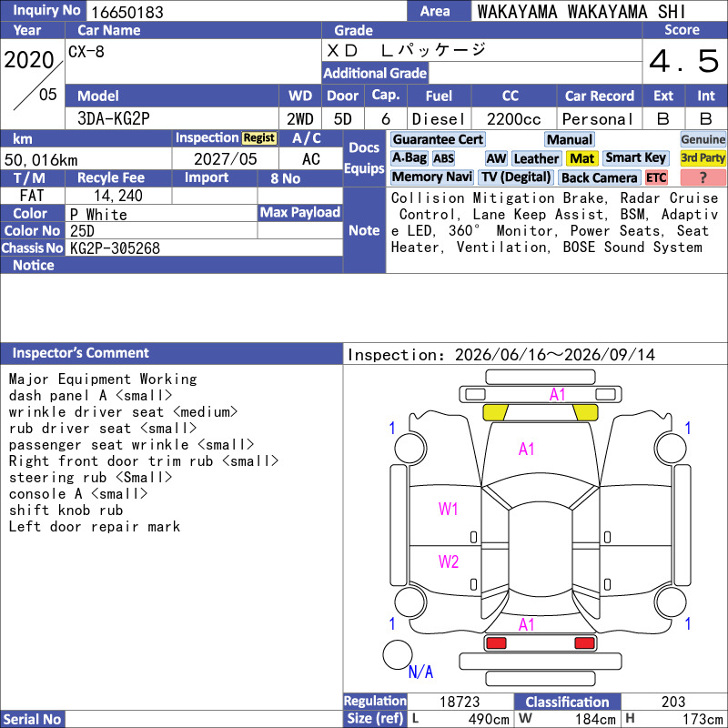Click the N/A spare tire circle
The image size is (728, 728).
398,654
